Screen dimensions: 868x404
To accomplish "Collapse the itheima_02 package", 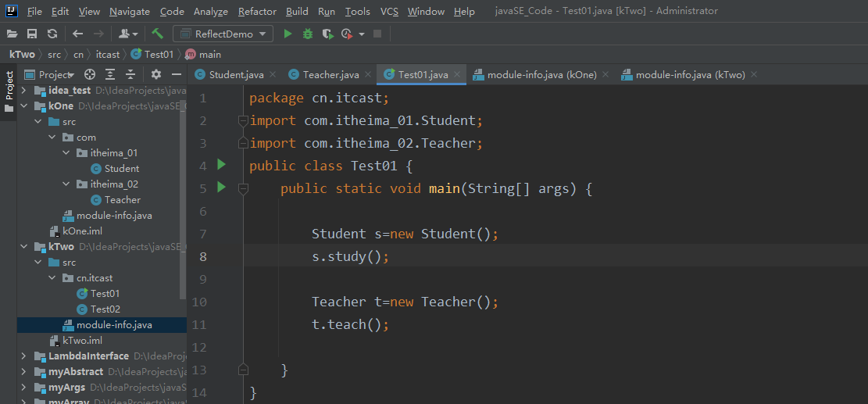I will click(66, 184).
